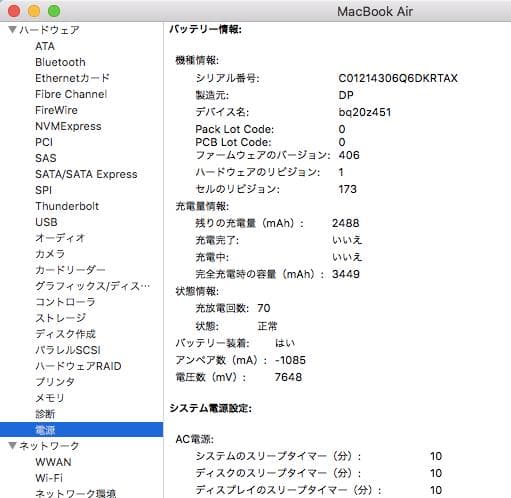The width and height of the screenshot is (511, 498).
Task: Click the システム電源設定 heading
Action: coord(211,408)
